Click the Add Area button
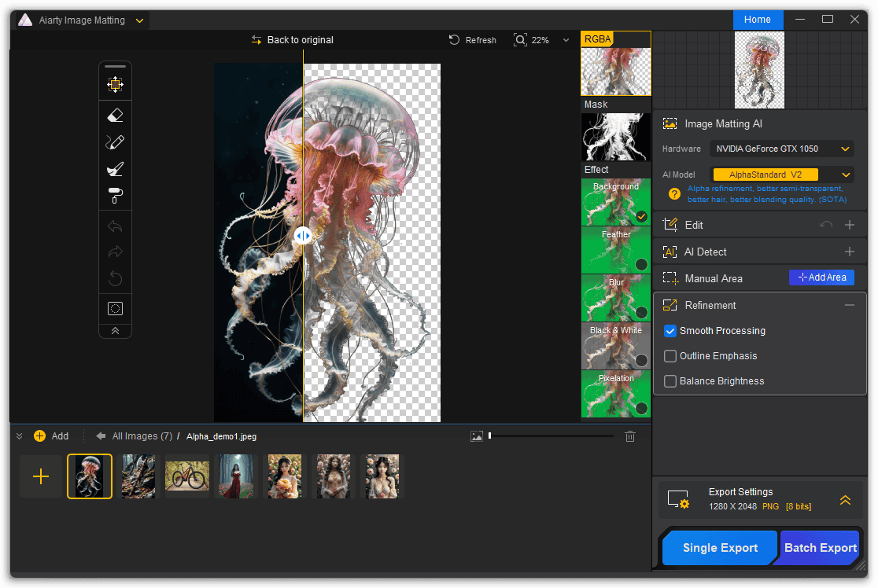The width and height of the screenshot is (878, 588). (821, 277)
